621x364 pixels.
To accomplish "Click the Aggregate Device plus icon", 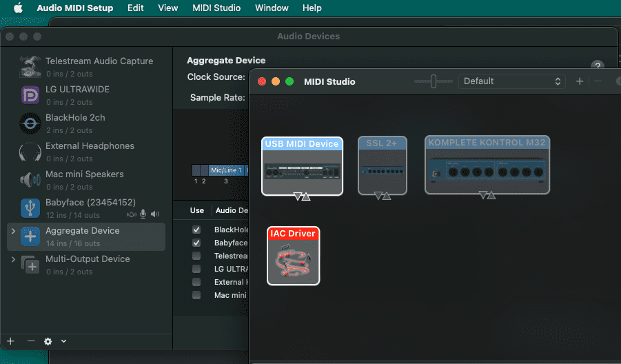I will tap(30, 236).
